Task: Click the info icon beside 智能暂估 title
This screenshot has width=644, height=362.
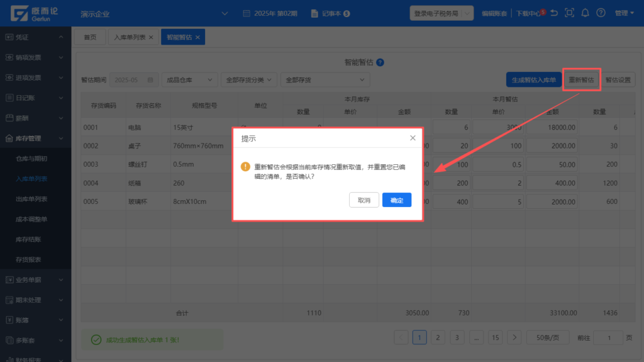Action: (380, 62)
